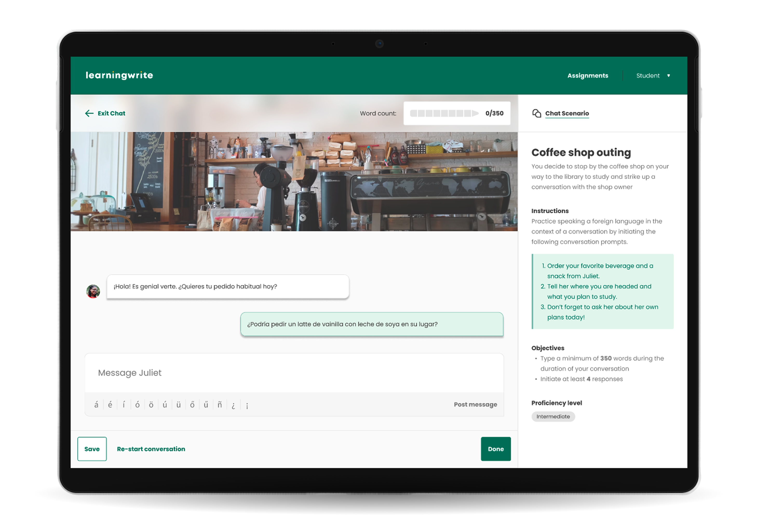Insert the í accented character

point(124,404)
